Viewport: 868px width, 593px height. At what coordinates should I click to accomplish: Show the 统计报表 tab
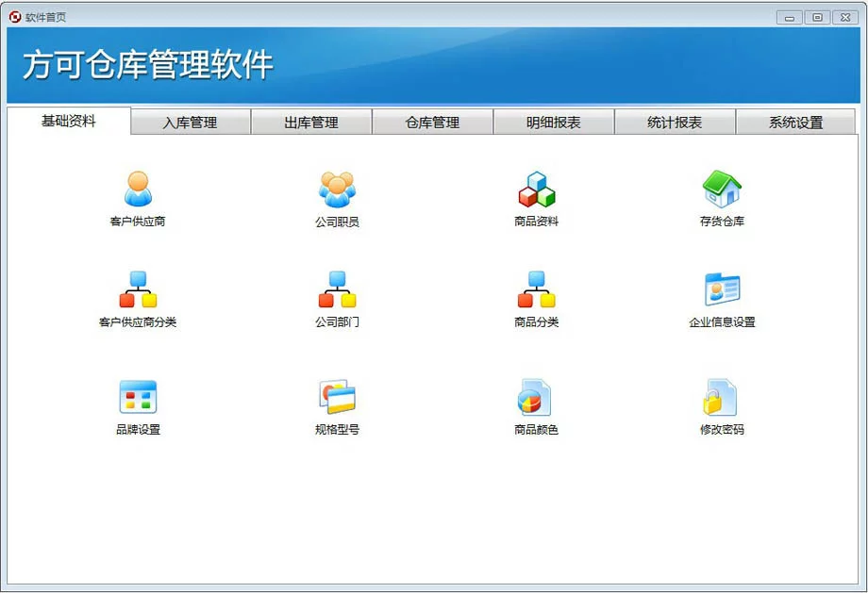point(675,123)
